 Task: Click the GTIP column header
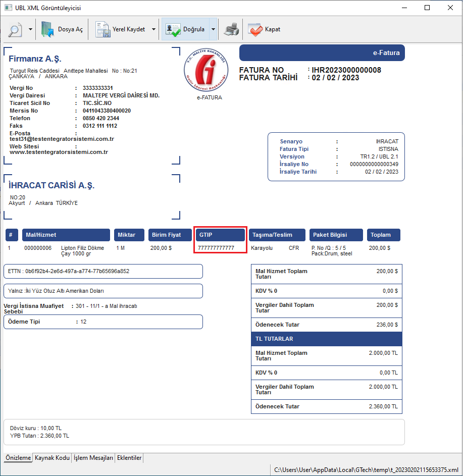(x=220, y=235)
